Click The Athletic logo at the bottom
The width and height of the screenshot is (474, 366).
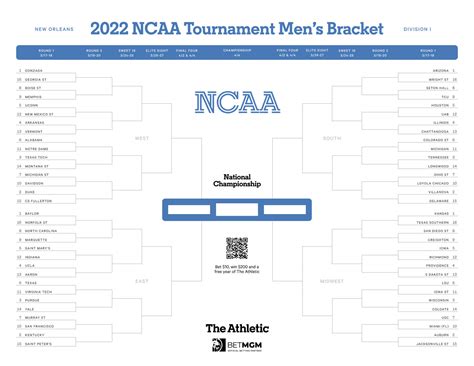[237, 328]
